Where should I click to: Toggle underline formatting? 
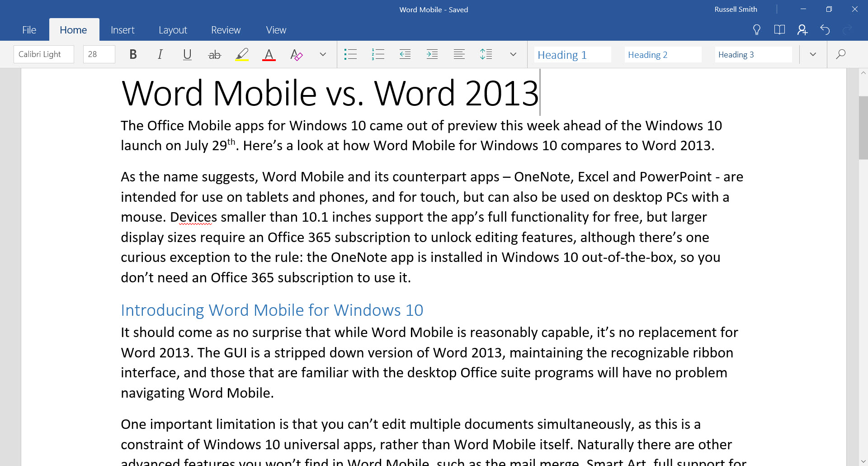tap(187, 54)
